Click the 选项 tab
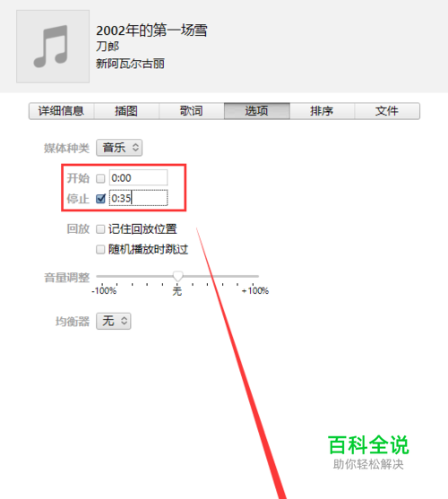The height and width of the screenshot is (499, 448). (257, 111)
